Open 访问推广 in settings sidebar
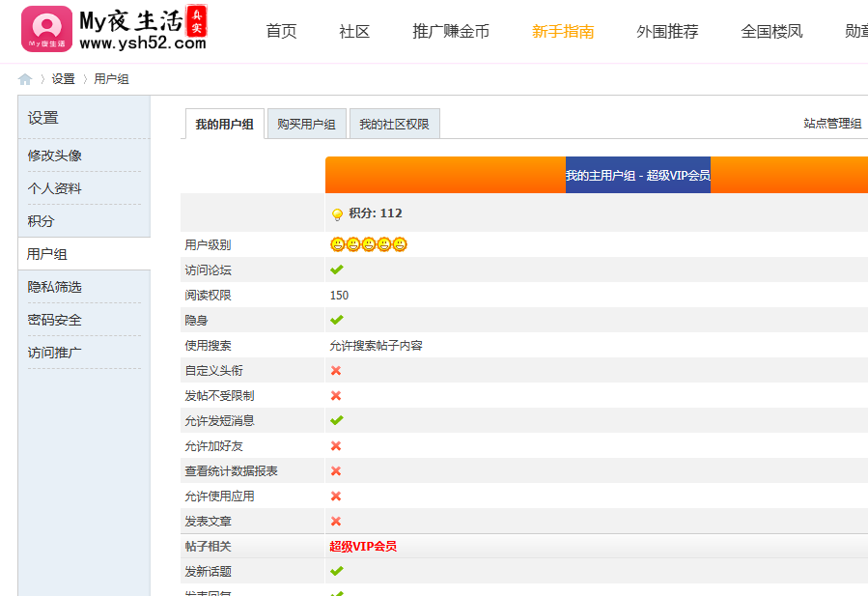This screenshot has height=596, width=868. coord(55,353)
